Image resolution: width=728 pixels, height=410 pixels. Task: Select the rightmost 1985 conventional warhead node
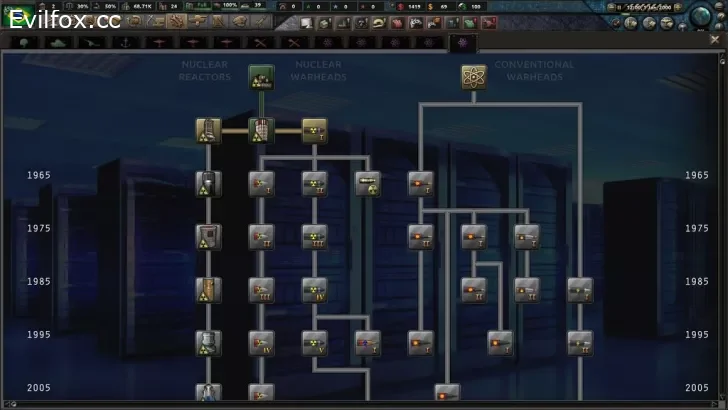[x=580, y=290]
